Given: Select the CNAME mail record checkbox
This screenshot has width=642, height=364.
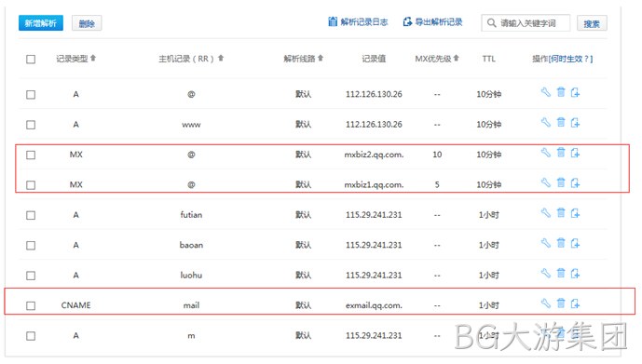Looking at the screenshot, I should point(31,306).
